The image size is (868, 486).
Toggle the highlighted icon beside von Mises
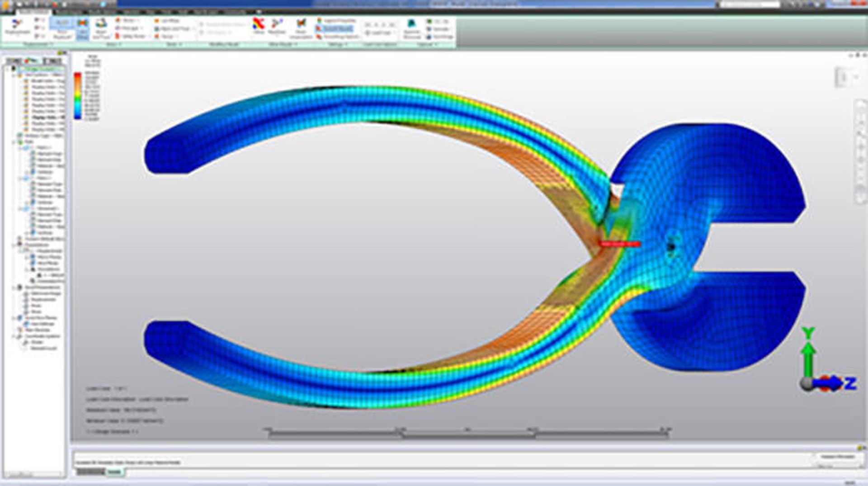click(x=82, y=28)
